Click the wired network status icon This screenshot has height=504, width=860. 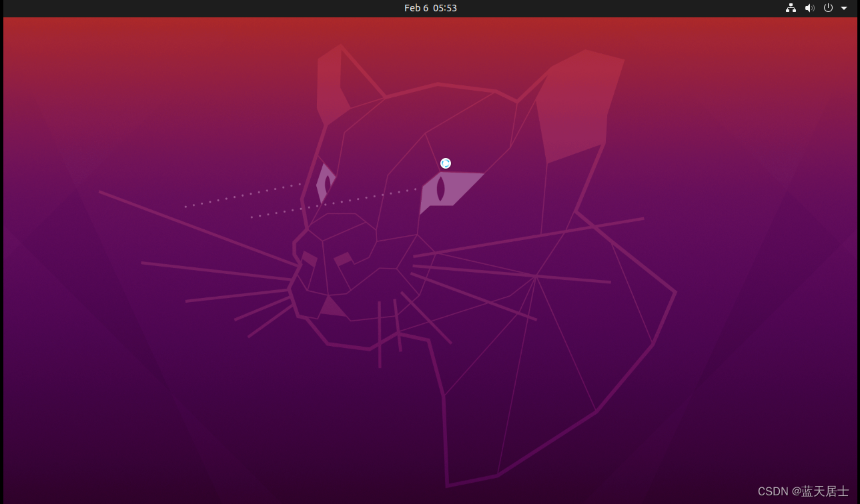pos(791,8)
